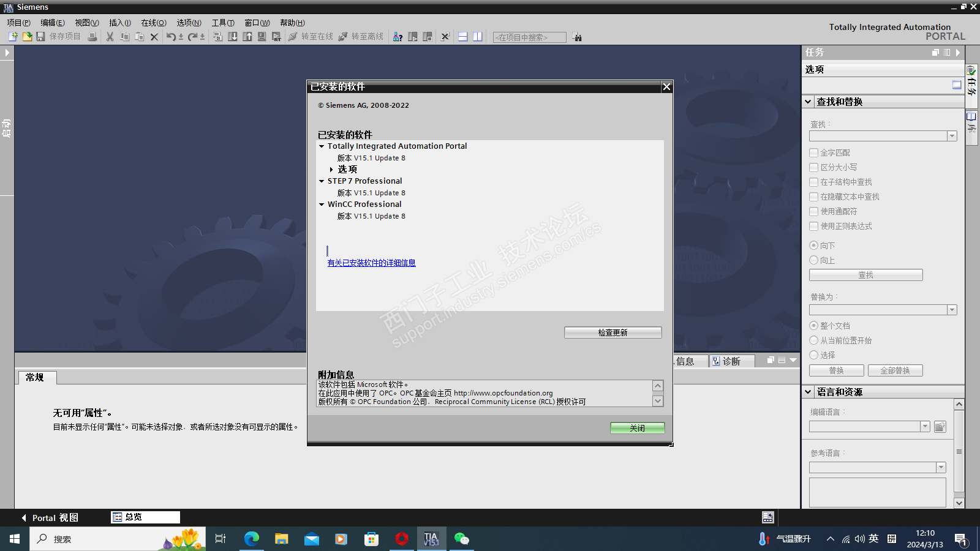Click the 检查更新 button
The height and width of the screenshot is (551, 980).
pos(613,332)
